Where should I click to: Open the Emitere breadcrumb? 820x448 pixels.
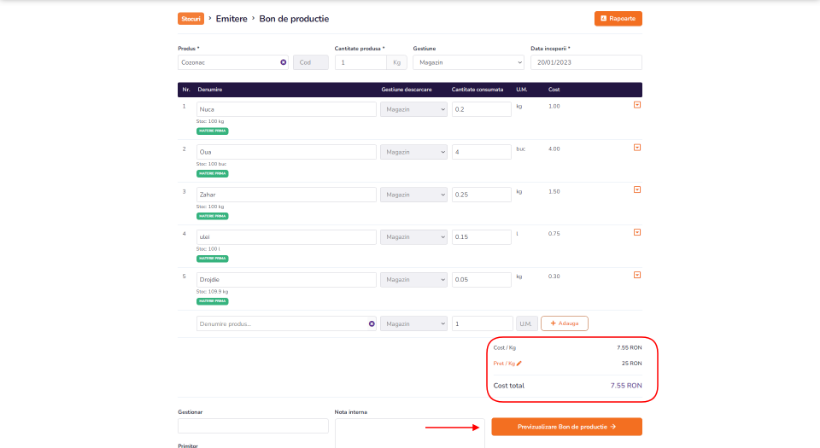[231, 19]
